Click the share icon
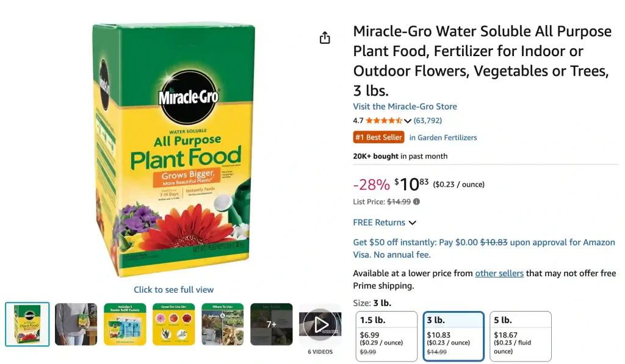The image size is (625, 364). [x=325, y=37]
